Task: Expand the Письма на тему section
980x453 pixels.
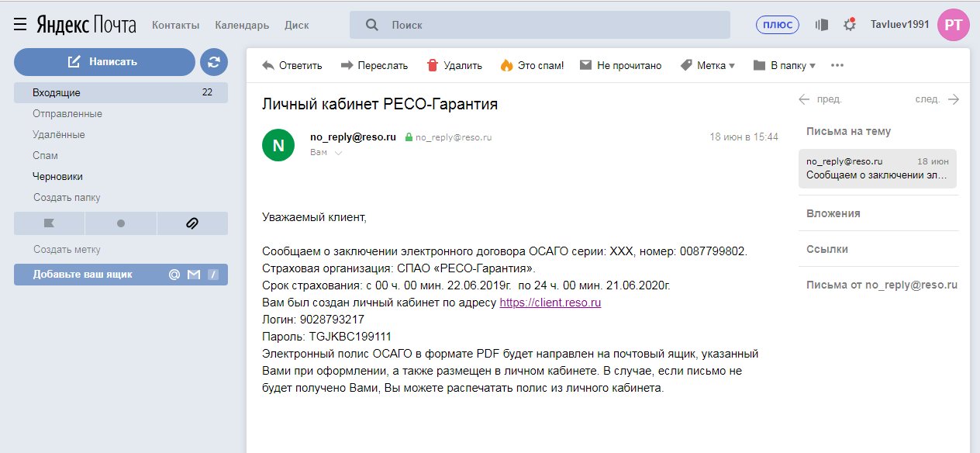Action: coord(848,132)
